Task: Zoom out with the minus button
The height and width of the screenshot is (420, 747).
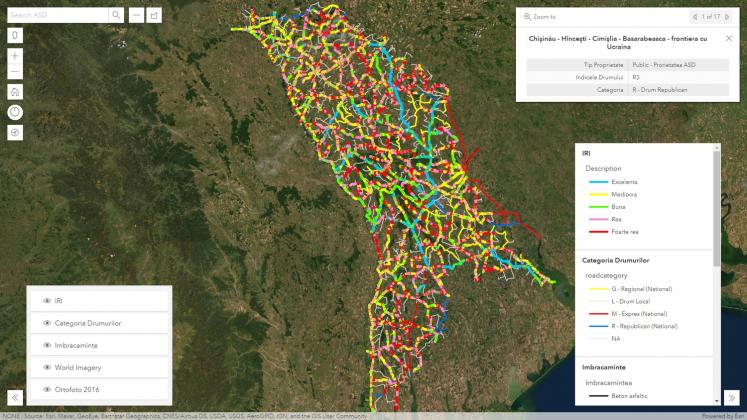Action: pyautogui.click(x=15, y=71)
